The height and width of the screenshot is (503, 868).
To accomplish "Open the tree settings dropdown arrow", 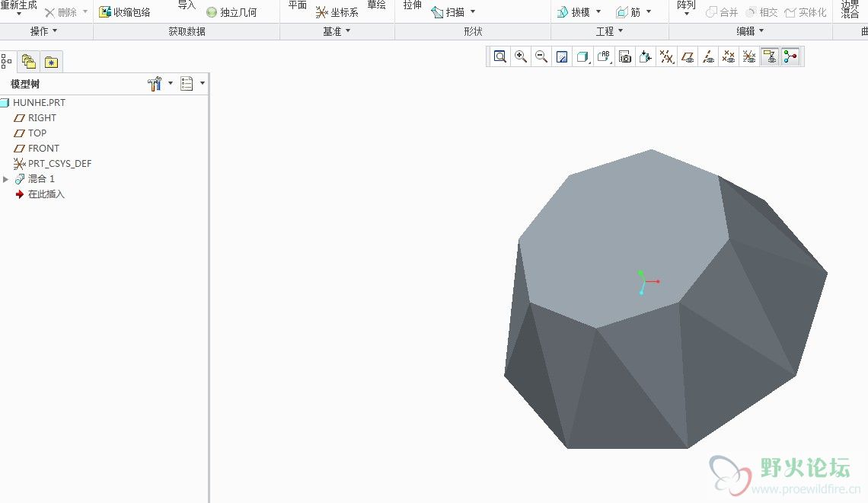I will click(x=171, y=83).
